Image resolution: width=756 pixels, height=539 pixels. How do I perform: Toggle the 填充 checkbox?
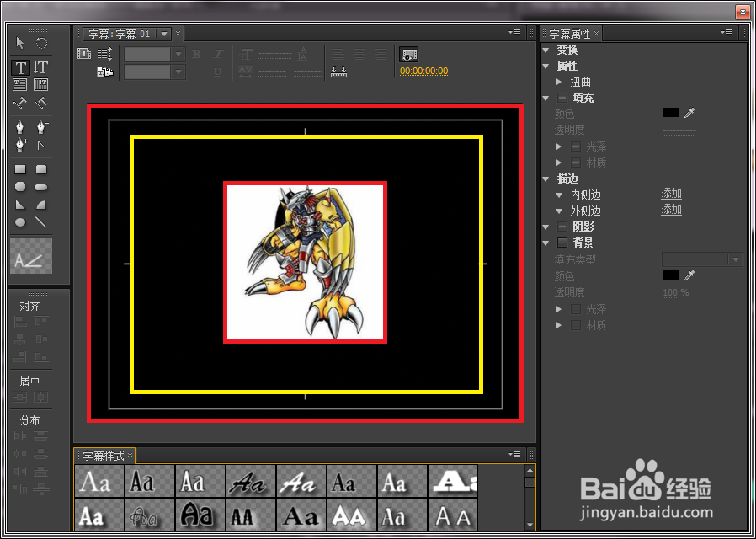click(562, 98)
